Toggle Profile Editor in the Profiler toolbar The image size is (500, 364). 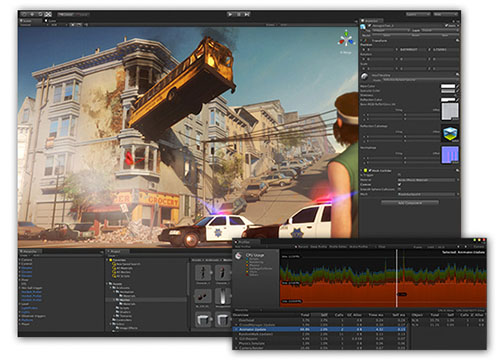coord(338,247)
